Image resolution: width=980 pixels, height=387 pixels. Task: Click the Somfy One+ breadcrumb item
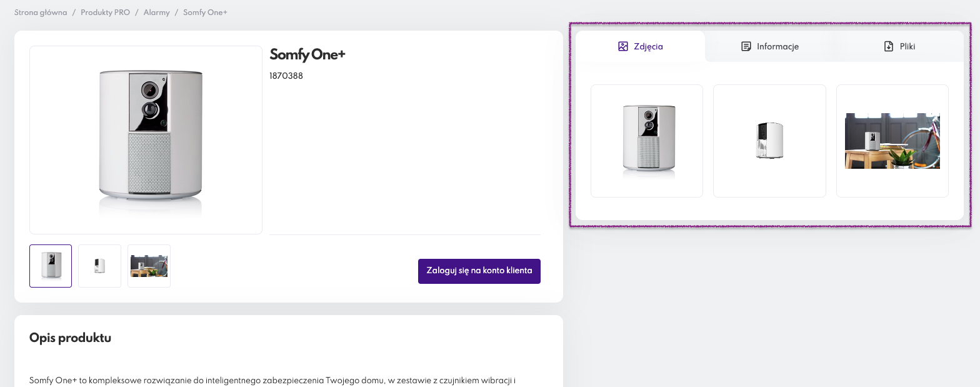[205, 13]
